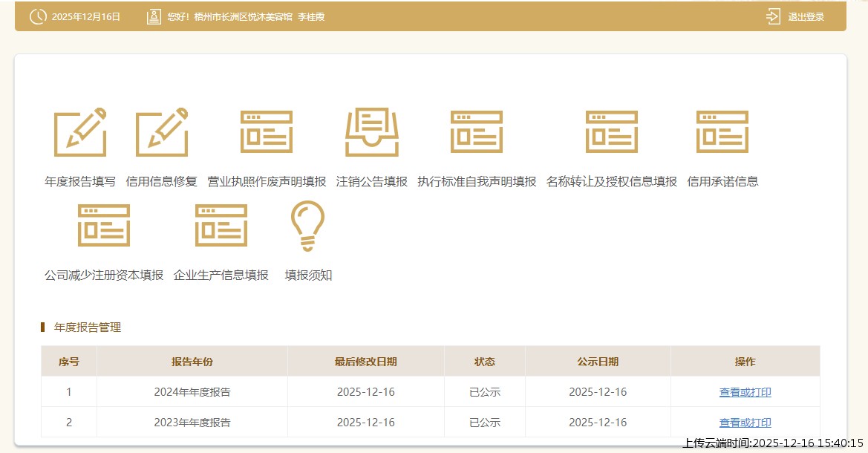
Task: Open the 名称转让及授权信息填报 icon
Action: [612, 133]
